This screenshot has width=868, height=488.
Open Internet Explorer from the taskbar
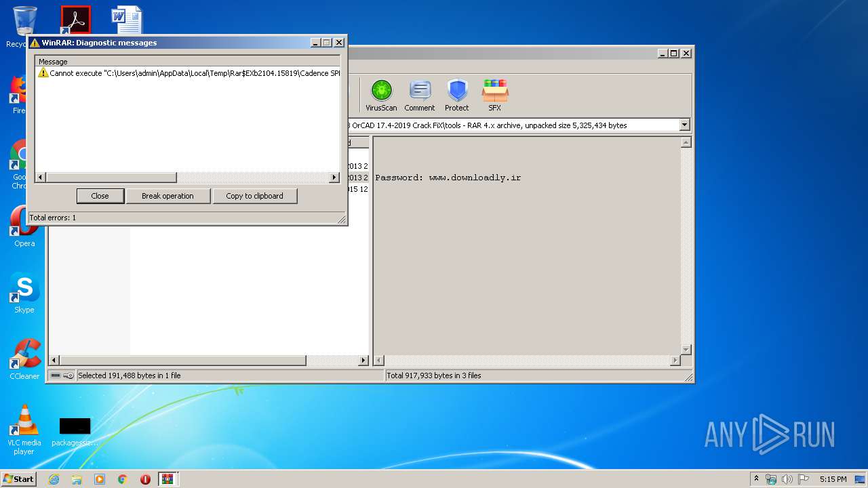pos(54,479)
